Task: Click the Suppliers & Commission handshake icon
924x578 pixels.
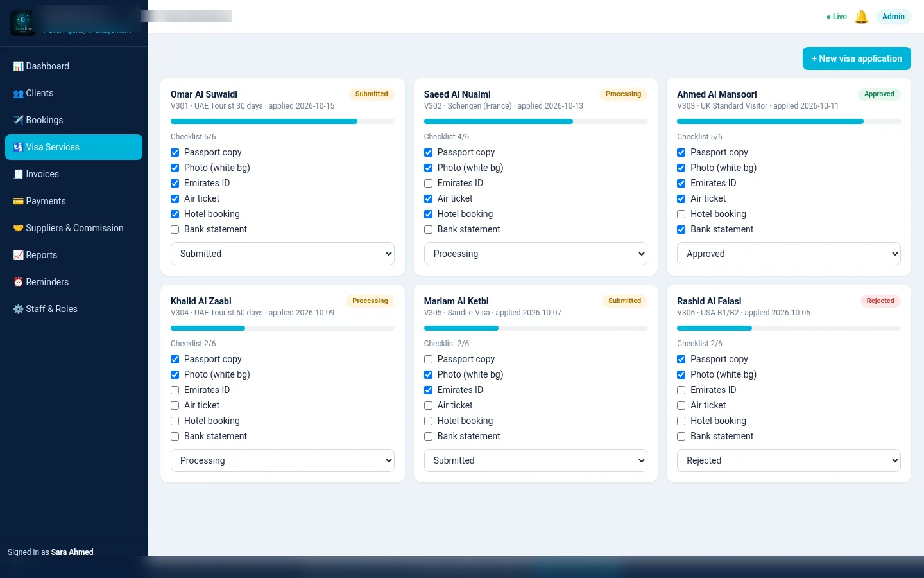Action: click(x=18, y=228)
